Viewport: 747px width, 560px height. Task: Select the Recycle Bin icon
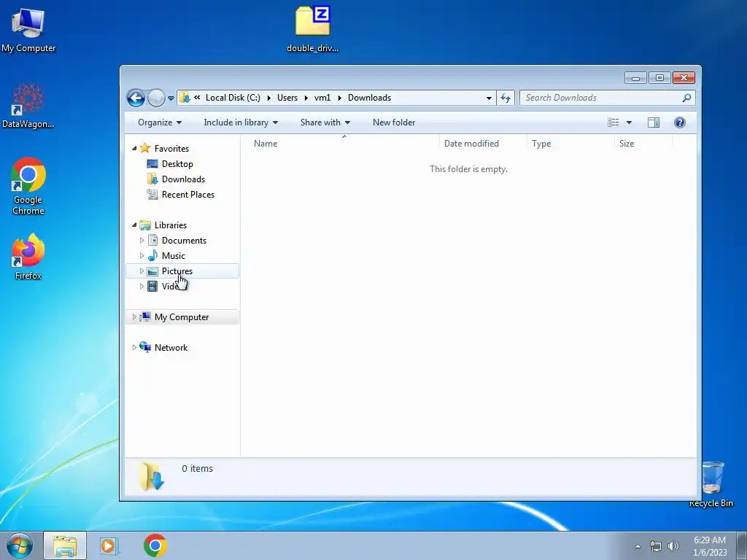tap(711, 484)
